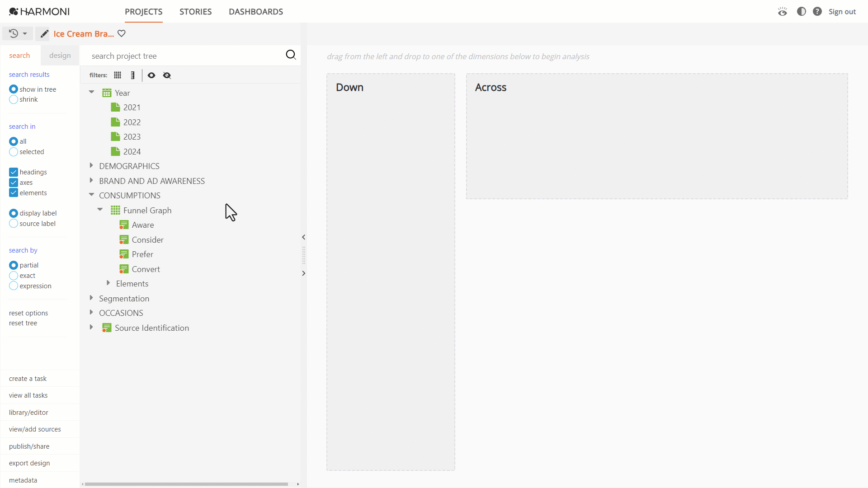
Task: Click create a task
Action: pyautogui.click(x=28, y=379)
